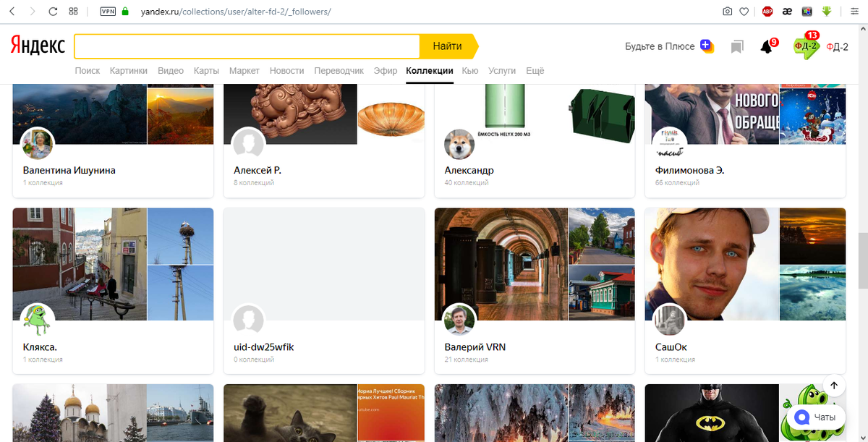Click '40 коллекций' under Александр
The height and width of the screenshot is (442, 868).
467,183
